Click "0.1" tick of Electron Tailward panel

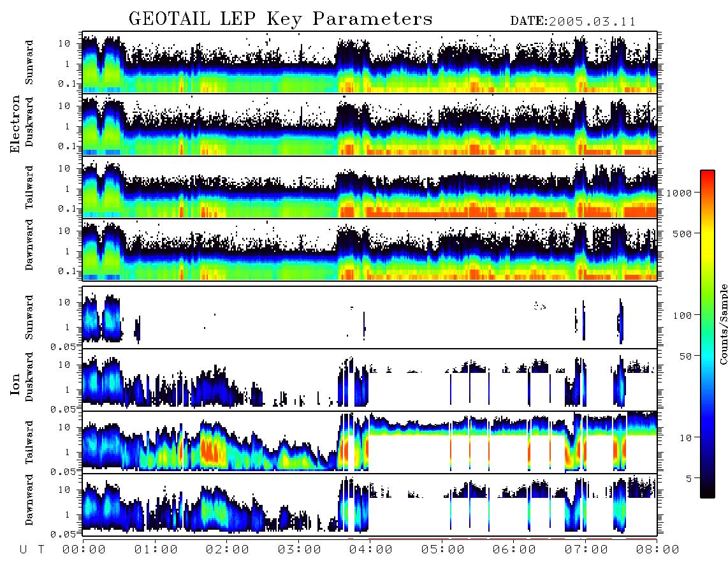[67, 208]
